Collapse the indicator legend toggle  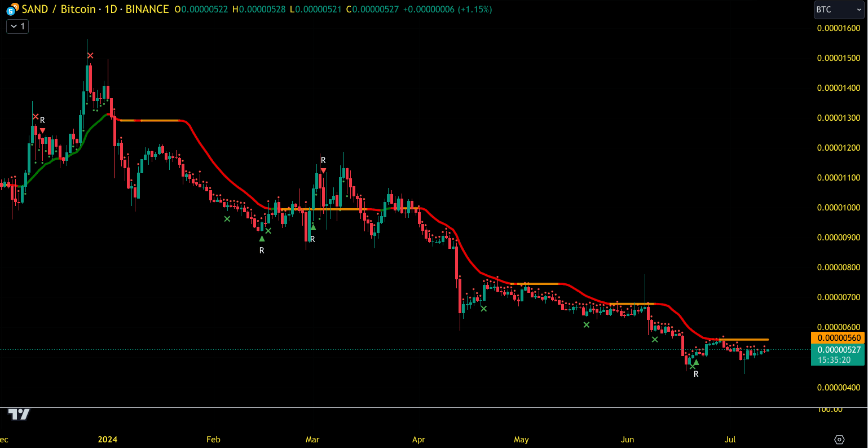pyautogui.click(x=17, y=26)
